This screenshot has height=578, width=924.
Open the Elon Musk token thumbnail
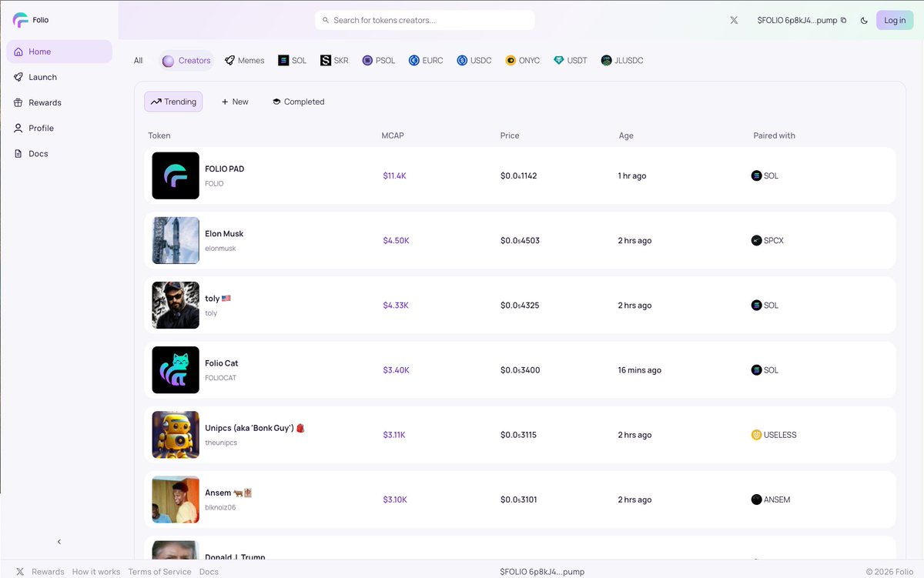(x=176, y=240)
